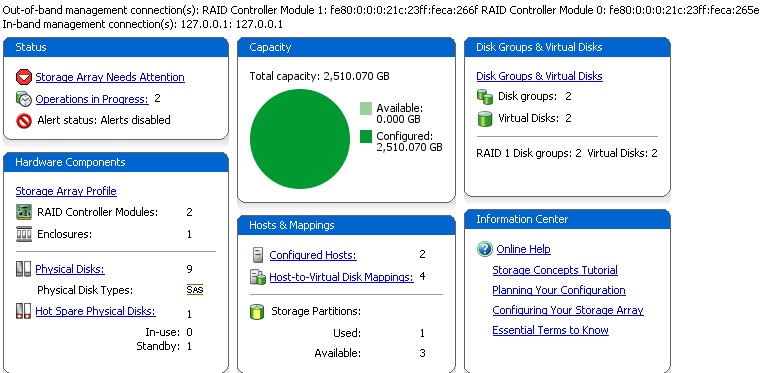
Task: Click 'Configured: 2,510.070 GB' legend text
Action: 409,142
